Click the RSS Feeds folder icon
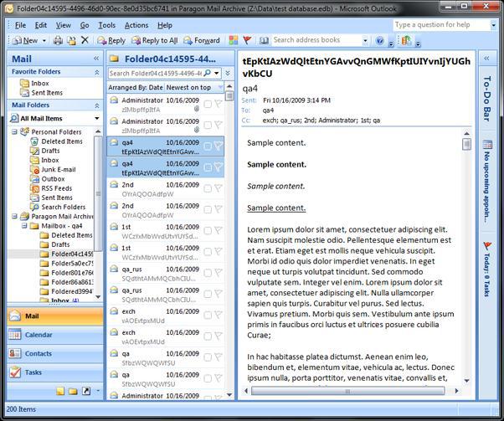This screenshot has width=504, height=421. [x=34, y=188]
